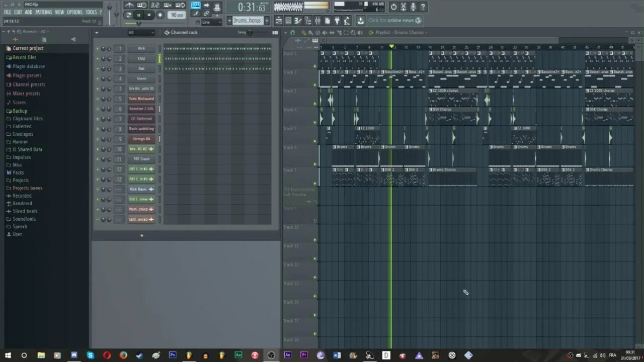Click the tempo field showing 90
Image resolution: width=644 pixels, height=362 pixels.
click(177, 15)
